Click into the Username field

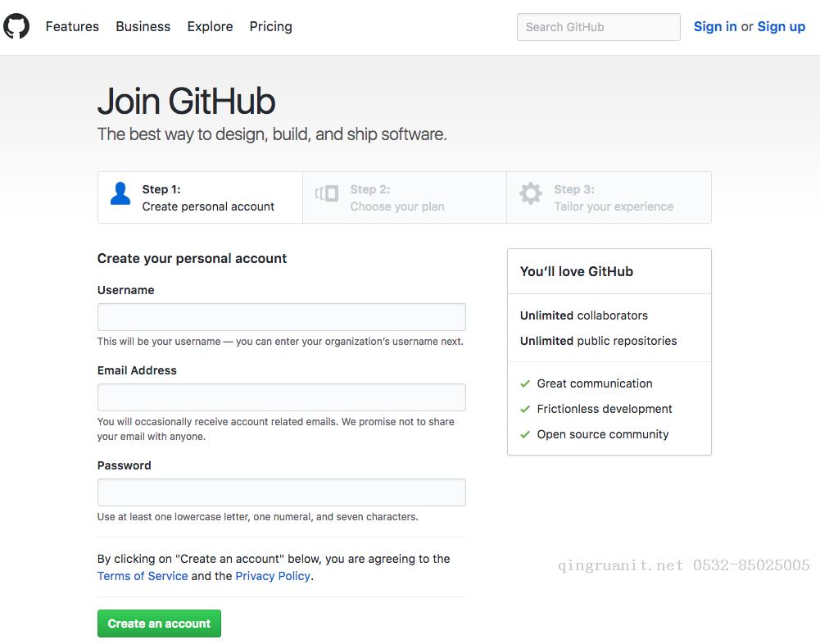[281, 317]
